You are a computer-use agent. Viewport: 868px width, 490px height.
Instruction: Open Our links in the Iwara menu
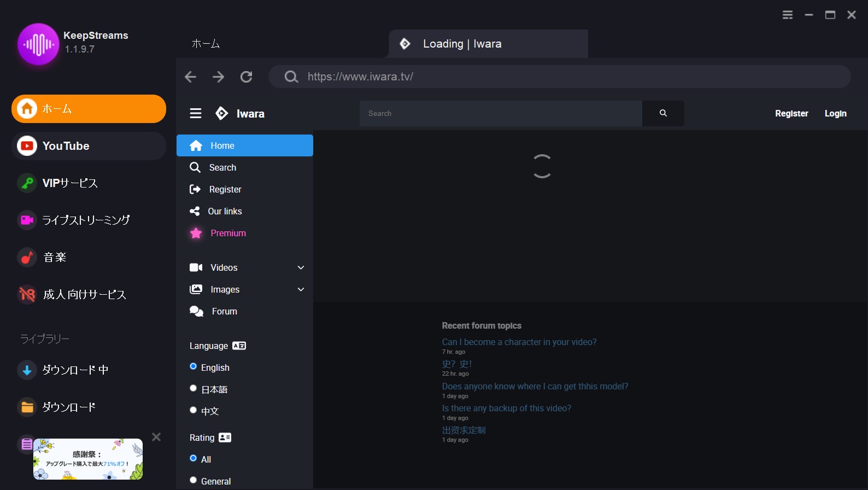(245, 211)
